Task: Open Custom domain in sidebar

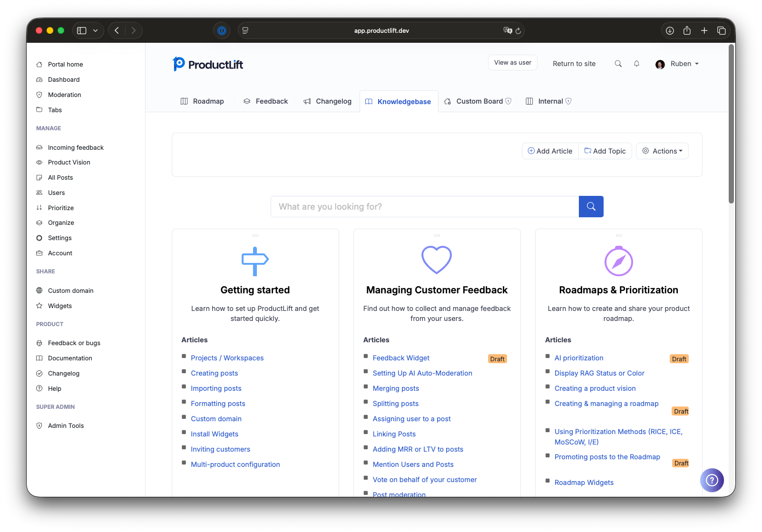Action: 70,291
